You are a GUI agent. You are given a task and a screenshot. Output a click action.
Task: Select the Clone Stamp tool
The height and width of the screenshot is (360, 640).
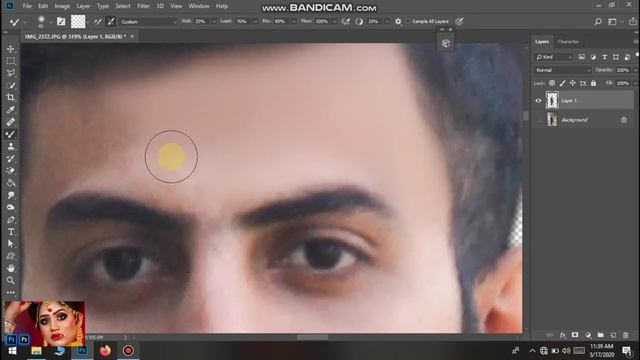pyautogui.click(x=11, y=147)
